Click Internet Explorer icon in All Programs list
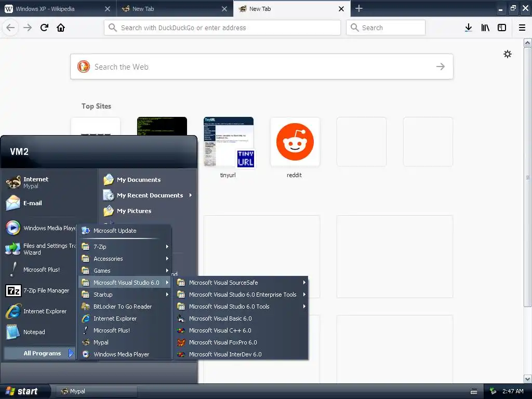 (x=86, y=318)
